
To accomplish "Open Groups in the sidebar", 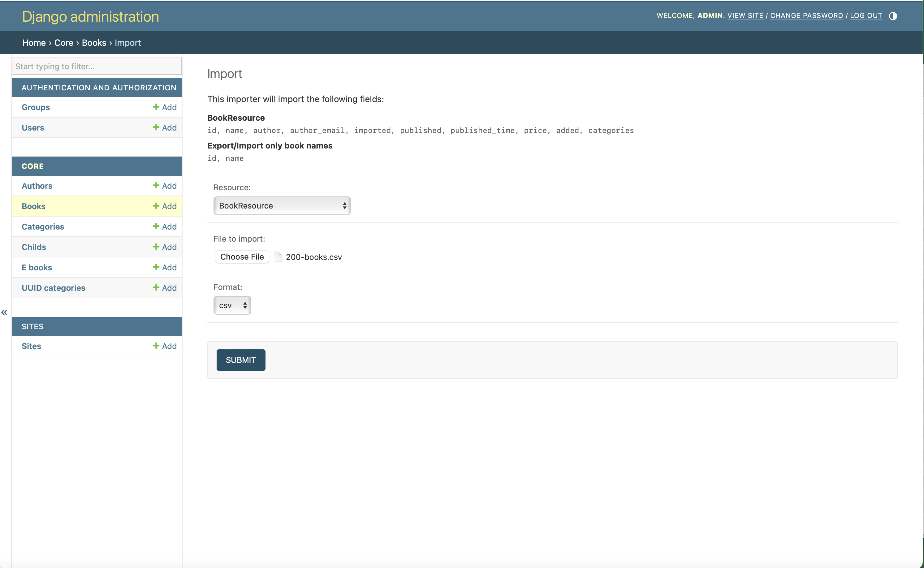I will (36, 107).
